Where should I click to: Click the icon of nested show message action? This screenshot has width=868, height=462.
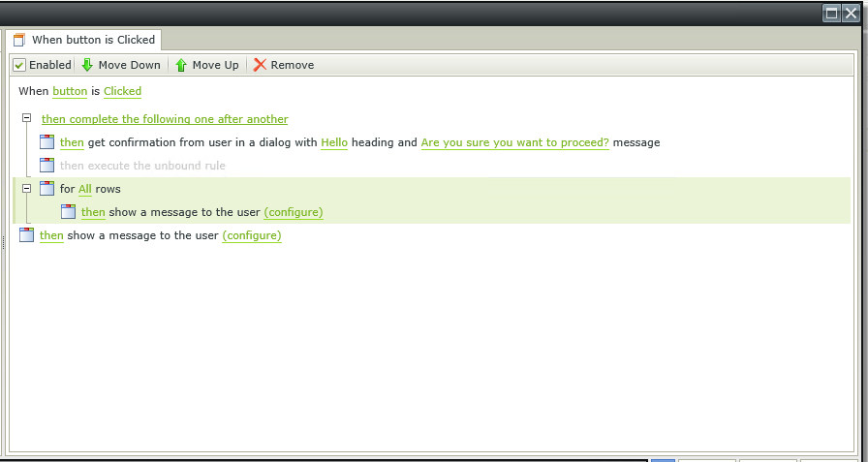point(68,212)
